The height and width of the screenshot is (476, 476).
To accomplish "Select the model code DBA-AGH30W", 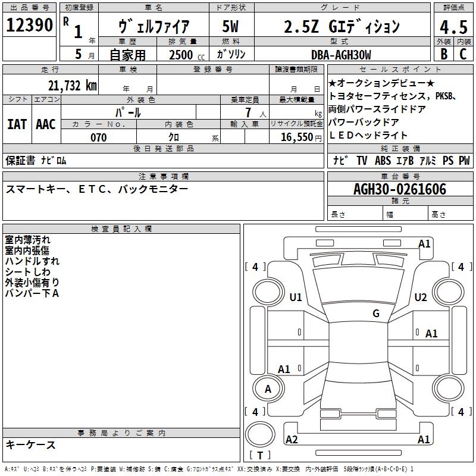I will (x=340, y=55).
